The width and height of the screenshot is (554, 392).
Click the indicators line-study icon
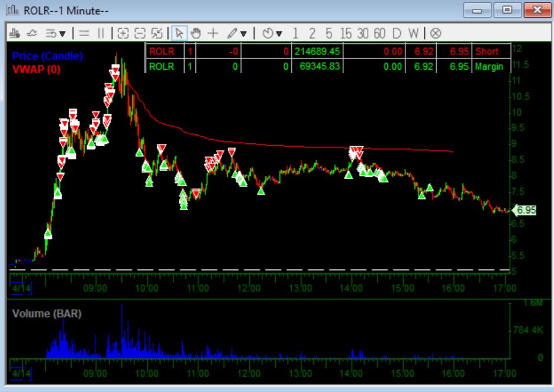tap(32, 33)
